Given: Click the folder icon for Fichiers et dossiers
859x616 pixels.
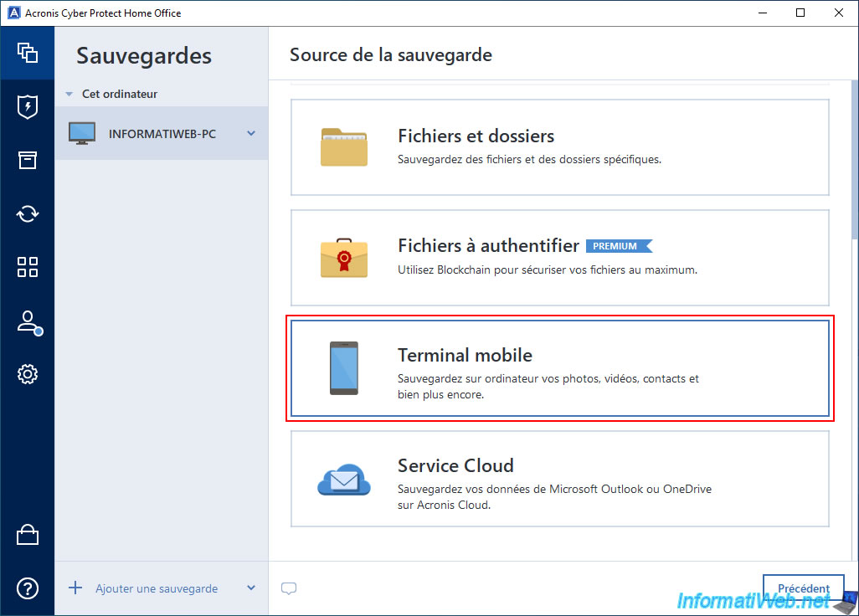Looking at the screenshot, I should (344, 146).
